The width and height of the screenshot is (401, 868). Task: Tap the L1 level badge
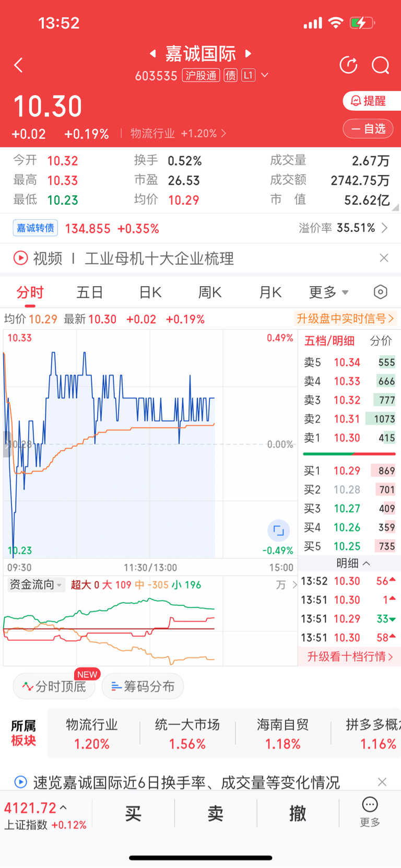[248, 76]
